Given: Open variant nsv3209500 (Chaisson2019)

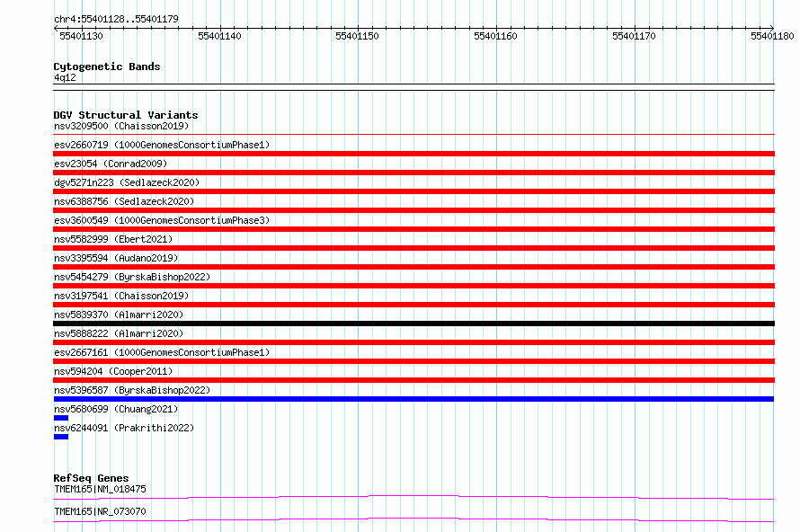Looking at the screenshot, I should click(x=121, y=126).
